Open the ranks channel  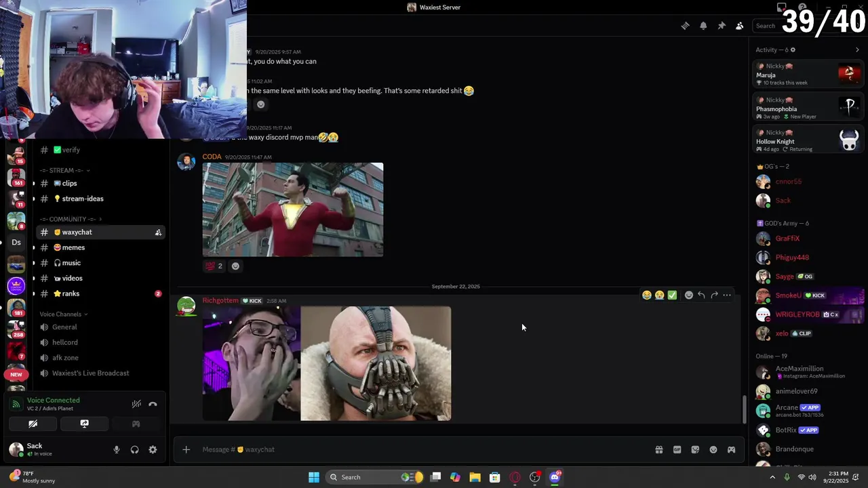click(x=100, y=293)
